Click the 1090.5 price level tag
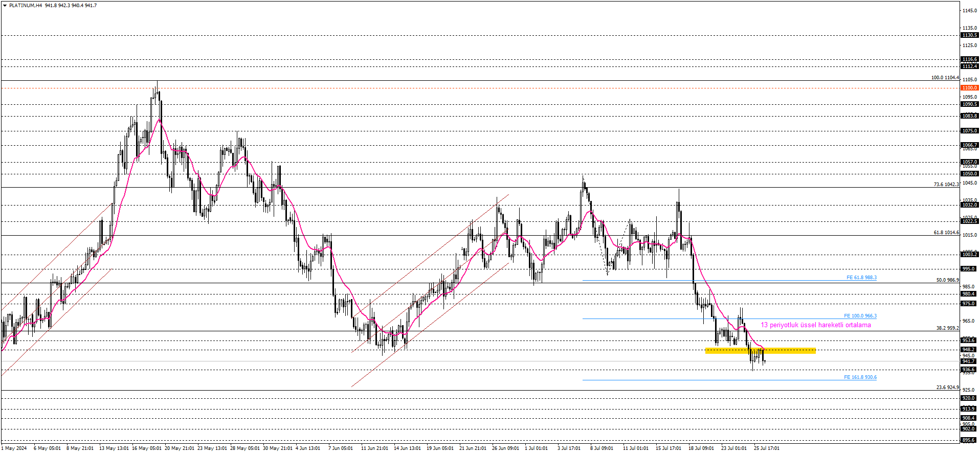Viewport: 980px width, 454px height. point(970,104)
